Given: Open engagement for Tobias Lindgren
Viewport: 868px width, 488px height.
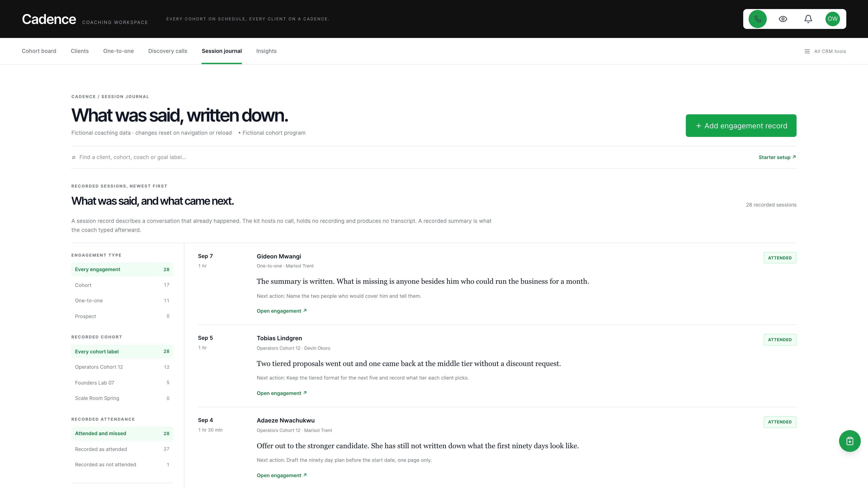Looking at the screenshot, I should 282,393.
